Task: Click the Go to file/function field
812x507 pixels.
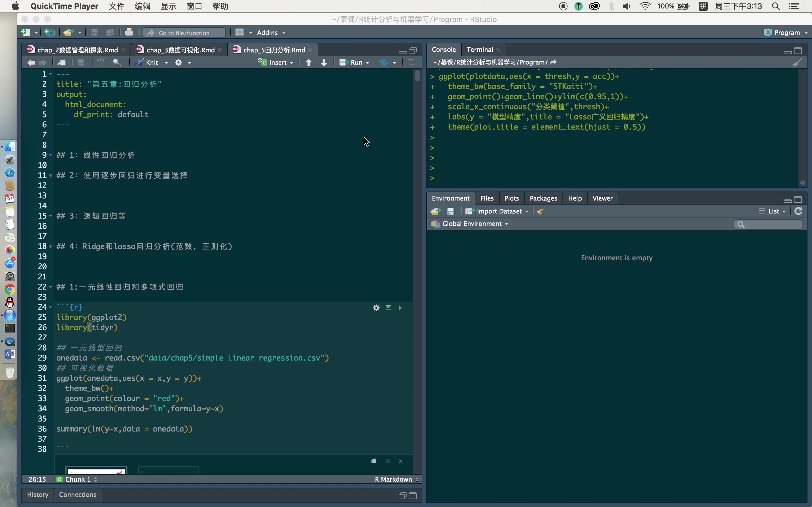Action: coord(184,33)
